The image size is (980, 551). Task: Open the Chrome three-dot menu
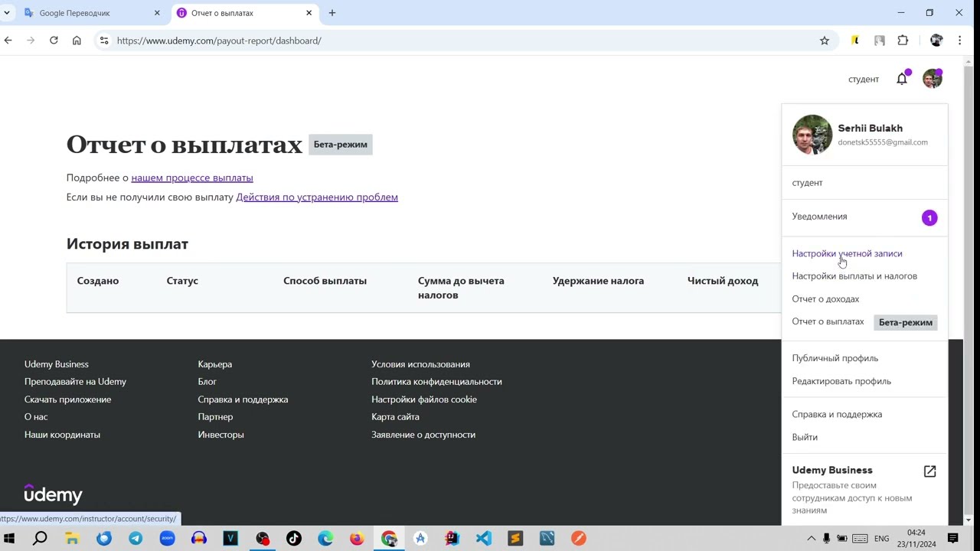coord(959,41)
